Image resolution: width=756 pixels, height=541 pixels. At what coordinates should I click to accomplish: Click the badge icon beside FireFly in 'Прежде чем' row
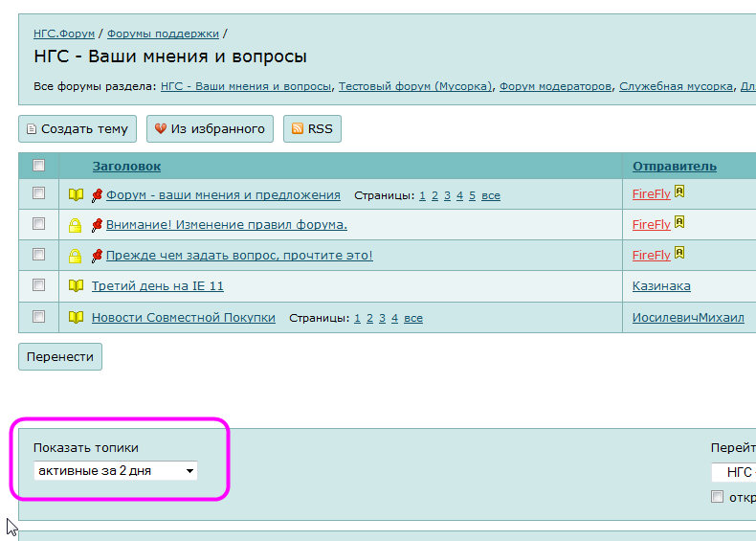(679, 253)
